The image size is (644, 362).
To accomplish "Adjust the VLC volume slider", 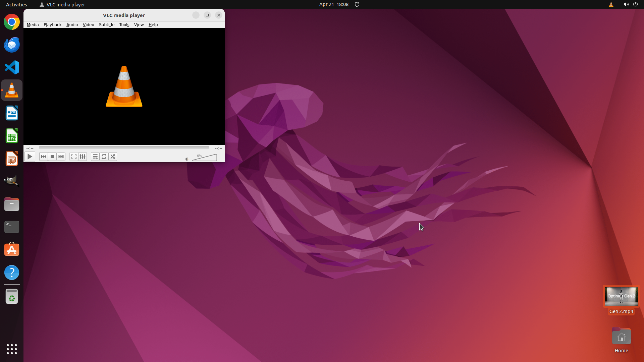I will [205, 158].
